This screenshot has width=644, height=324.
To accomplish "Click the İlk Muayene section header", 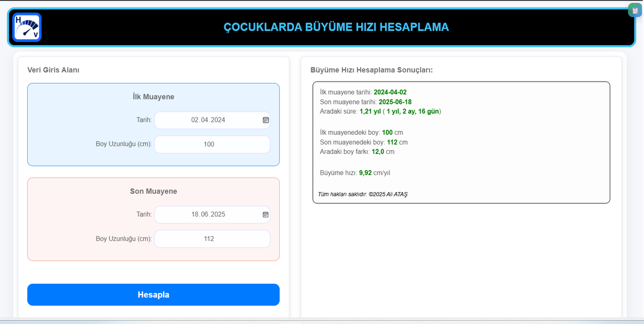I will pos(153,97).
